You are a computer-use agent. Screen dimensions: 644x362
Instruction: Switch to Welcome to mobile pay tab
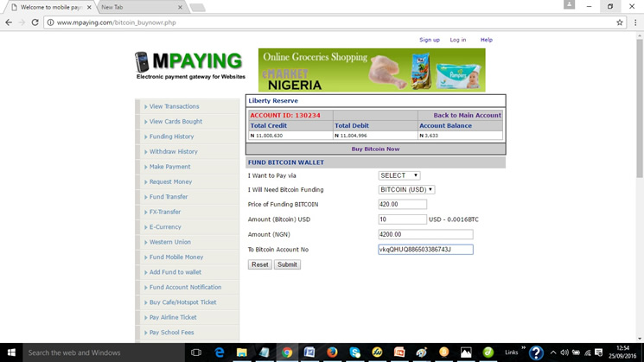[49, 8]
